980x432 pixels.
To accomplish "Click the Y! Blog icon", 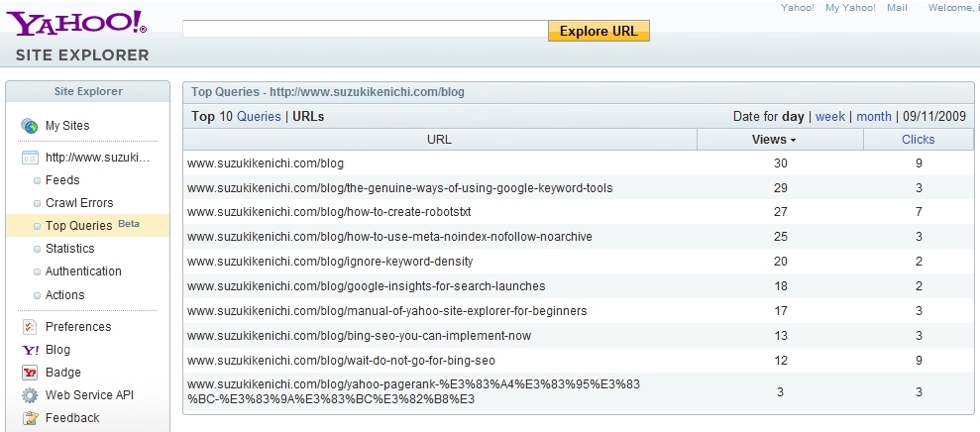I will [x=30, y=350].
